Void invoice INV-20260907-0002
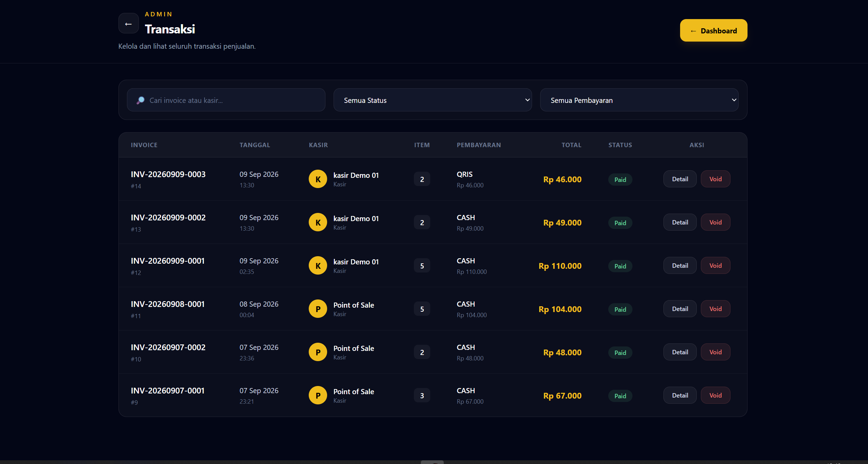The width and height of the screenshot is (868, 464). [x=716, y=352]
